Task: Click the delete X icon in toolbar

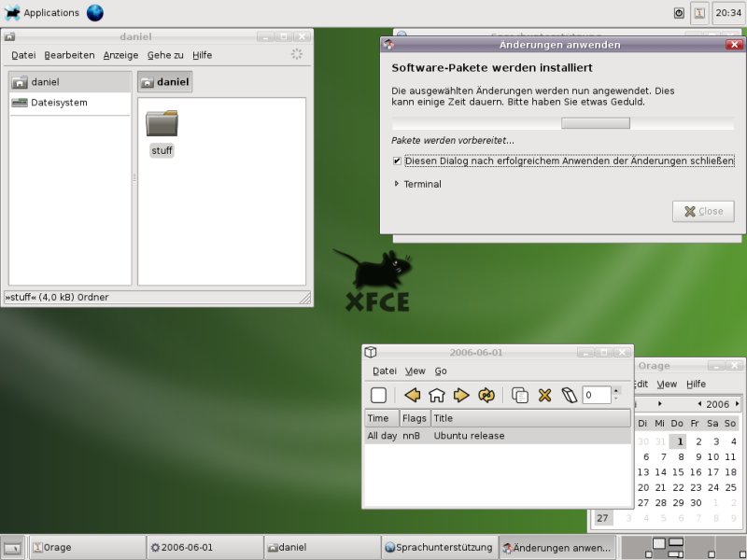Action: coord(545,395)
